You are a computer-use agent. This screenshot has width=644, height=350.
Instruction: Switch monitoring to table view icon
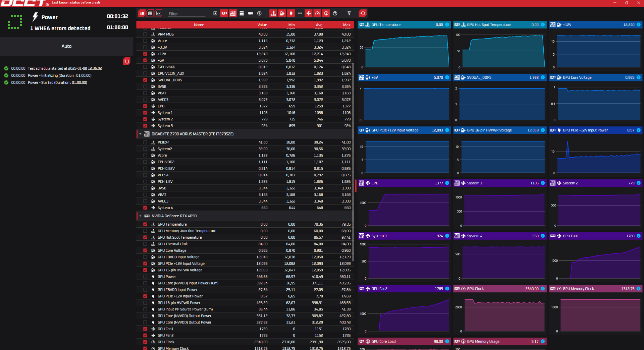click(x=150, y=13)
